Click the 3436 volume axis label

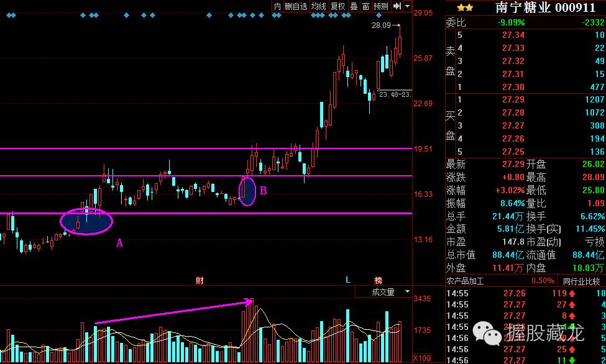click(x=422, y=299)
